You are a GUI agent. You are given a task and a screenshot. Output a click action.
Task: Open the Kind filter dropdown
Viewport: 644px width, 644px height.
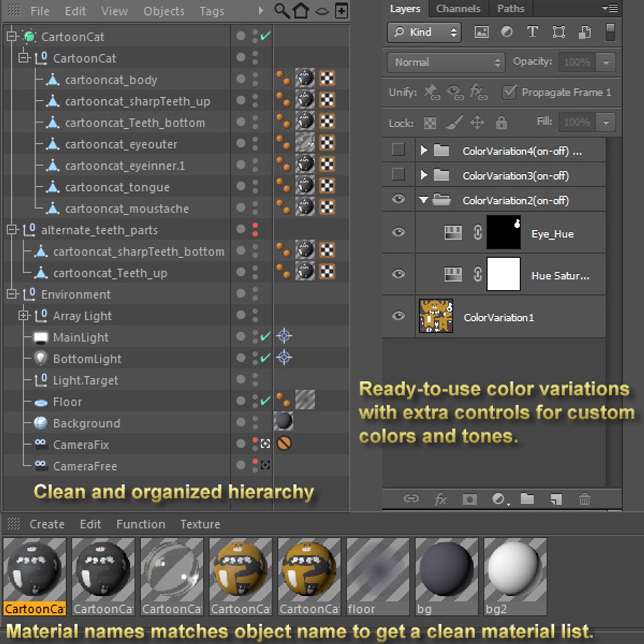(x=425, y=32)
